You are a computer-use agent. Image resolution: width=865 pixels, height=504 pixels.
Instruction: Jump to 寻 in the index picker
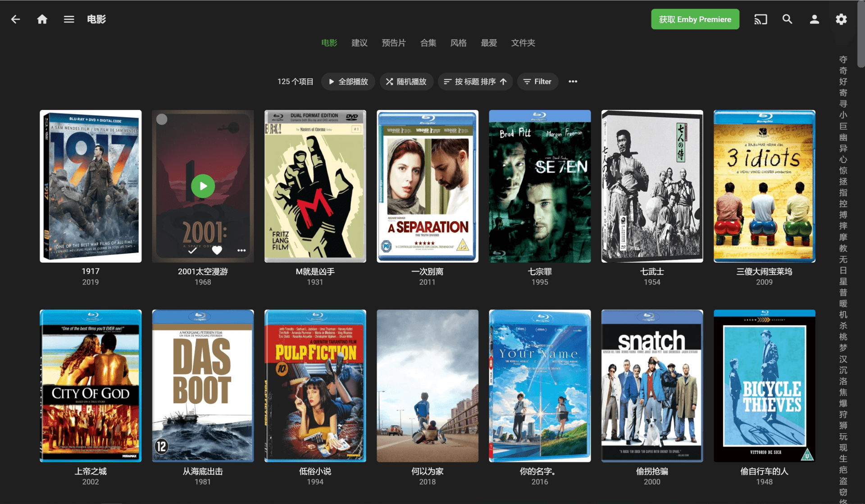point(843,104)
